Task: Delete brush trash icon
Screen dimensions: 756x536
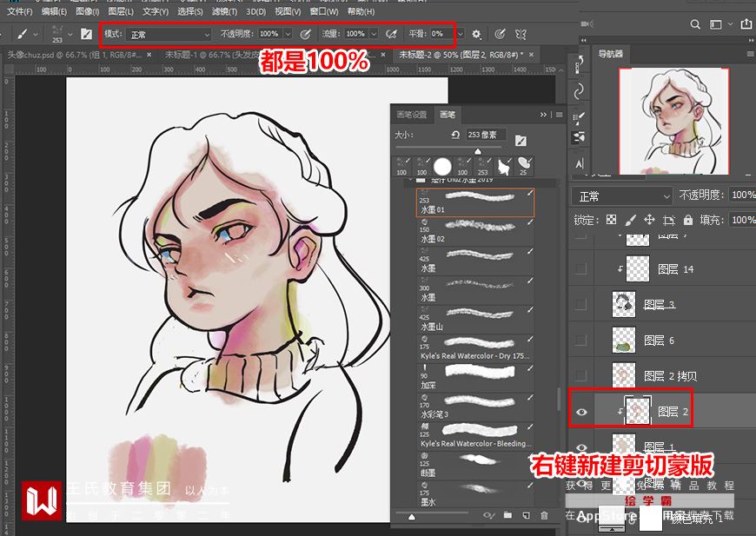Action: click(x=544, y=515)
